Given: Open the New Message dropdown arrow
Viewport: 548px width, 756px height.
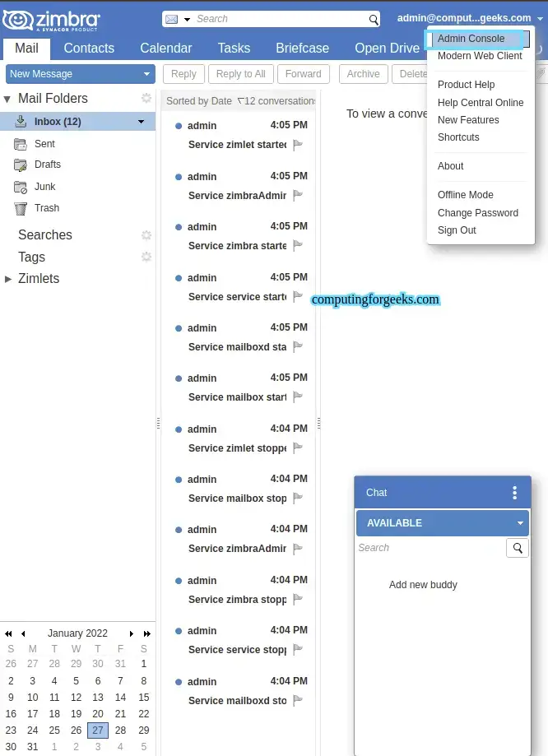Looking at the screenshot, I should tap(146, 74).
